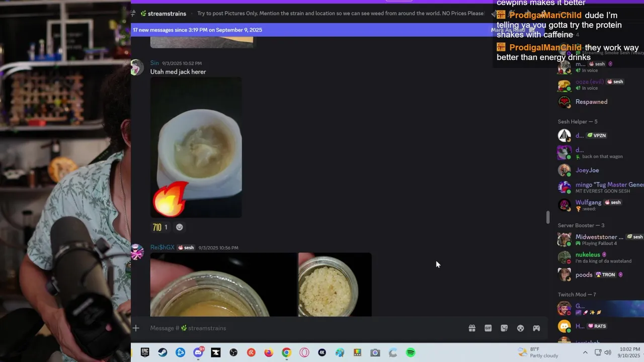This screenshot has height=362, width=644.
Task: Click the 710 reaction on Sin's post
Action: coord(160,227)
